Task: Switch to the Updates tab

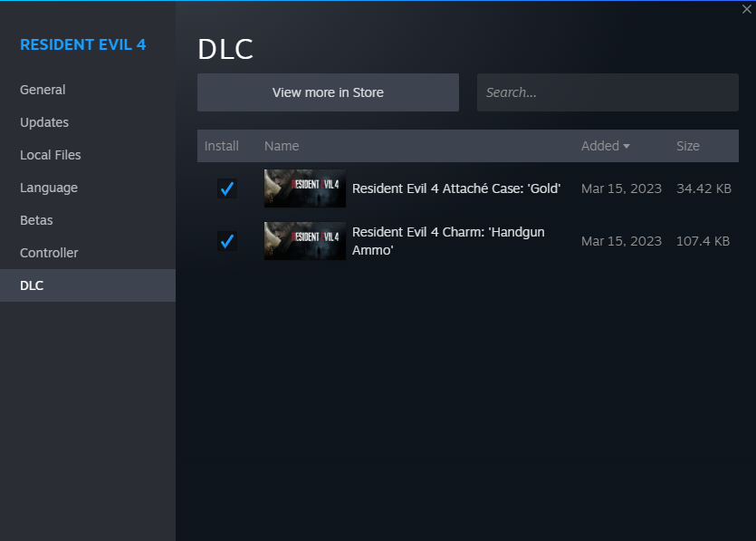Action: coord(43,122)
